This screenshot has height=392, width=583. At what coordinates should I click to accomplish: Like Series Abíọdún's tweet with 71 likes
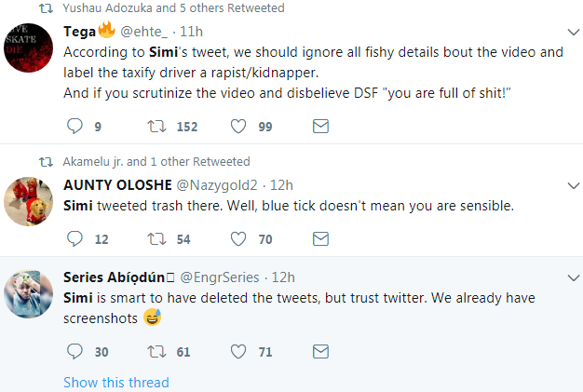pyautogui.click(x=238, y=351)
